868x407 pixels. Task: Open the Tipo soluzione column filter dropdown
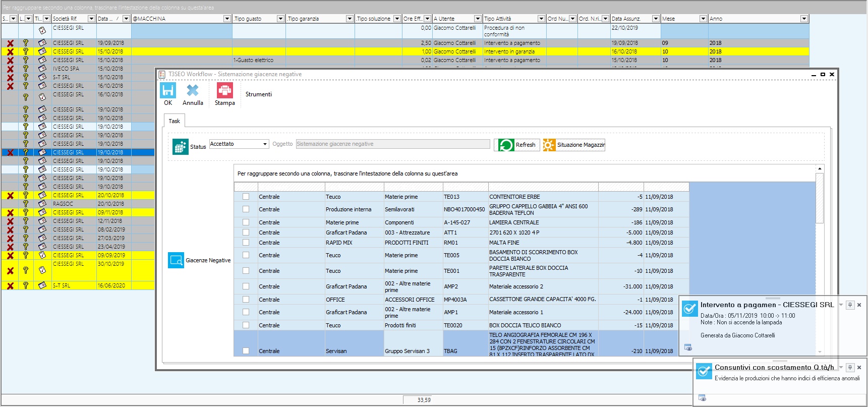[x=397, y=19]
